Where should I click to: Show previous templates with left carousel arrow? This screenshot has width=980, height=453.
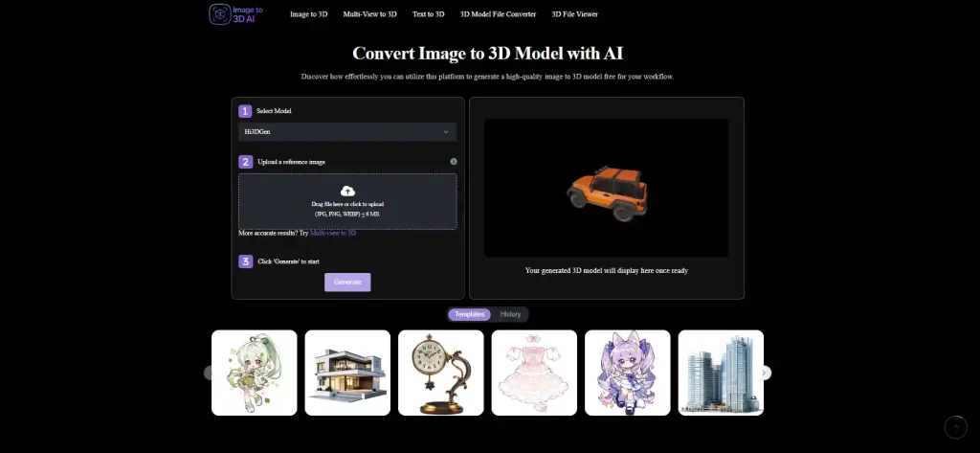pyautogui.click(x=210, y=373)
